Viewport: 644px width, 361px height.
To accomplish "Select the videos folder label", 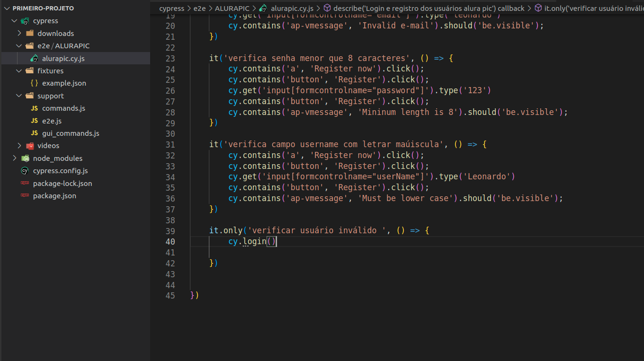I will (x=48, y=146).
